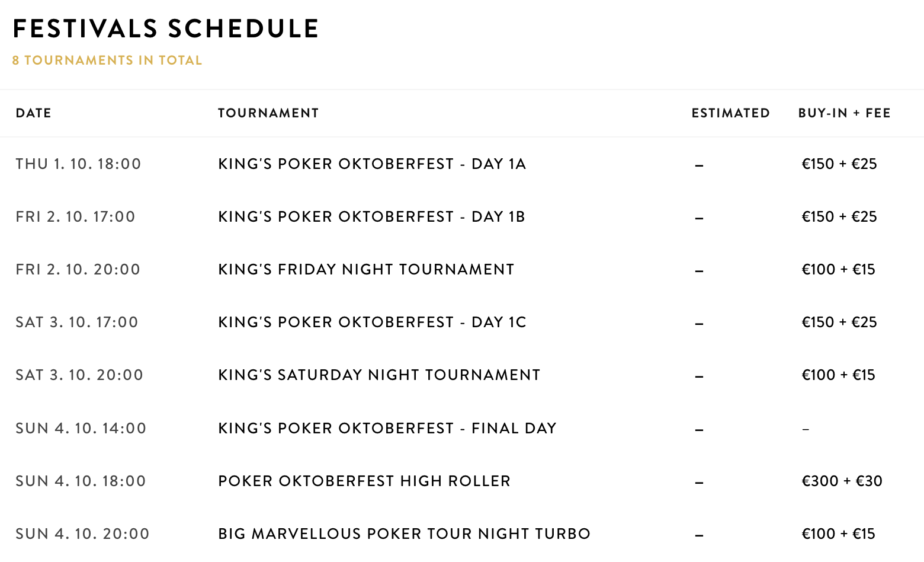
Task: Click the €300 + €30 buy-in amount
Action: (x=842, y=481)
